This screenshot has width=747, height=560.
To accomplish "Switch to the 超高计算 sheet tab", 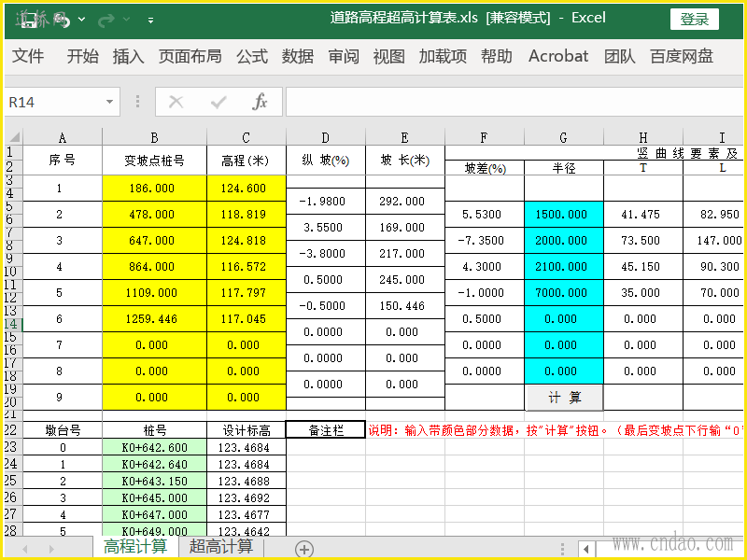I will (x=221, y=547).
